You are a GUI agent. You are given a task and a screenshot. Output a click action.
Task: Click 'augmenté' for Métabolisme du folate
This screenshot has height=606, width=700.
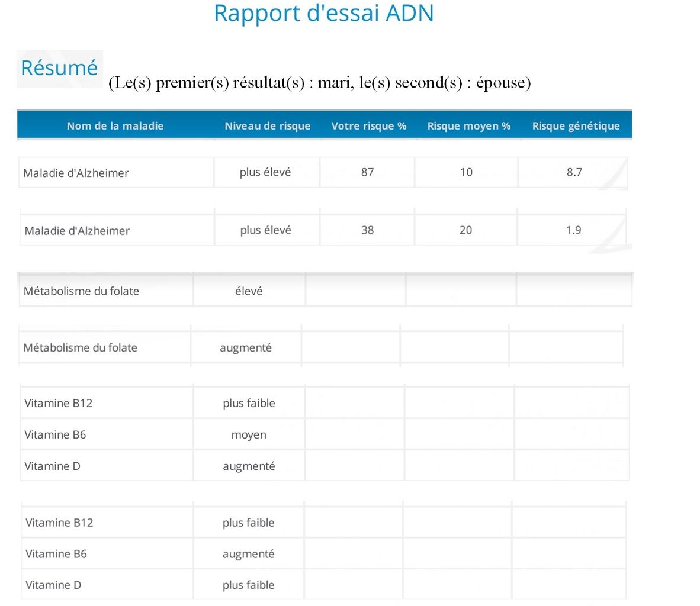coord(246,348)
